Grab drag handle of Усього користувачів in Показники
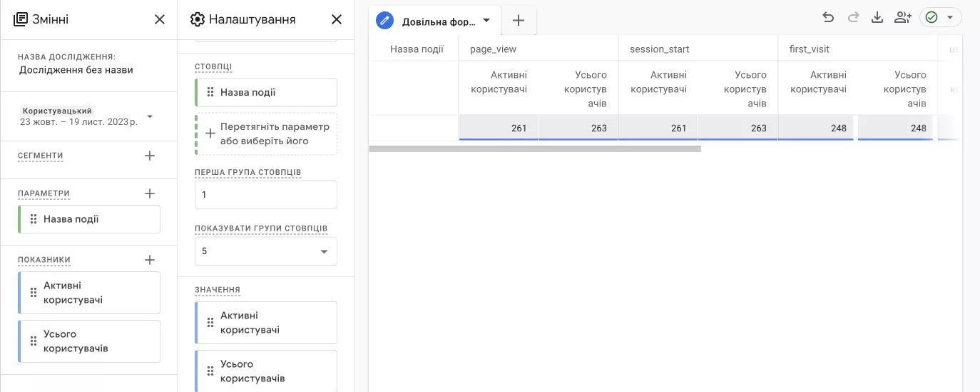The height and width of the screenshot is (392, 980). (33, 341)
